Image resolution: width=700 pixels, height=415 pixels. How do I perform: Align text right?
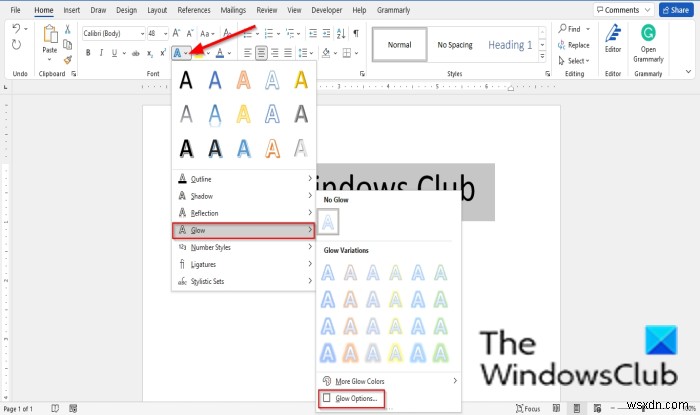pyautogui.click(x=275, y=53)
